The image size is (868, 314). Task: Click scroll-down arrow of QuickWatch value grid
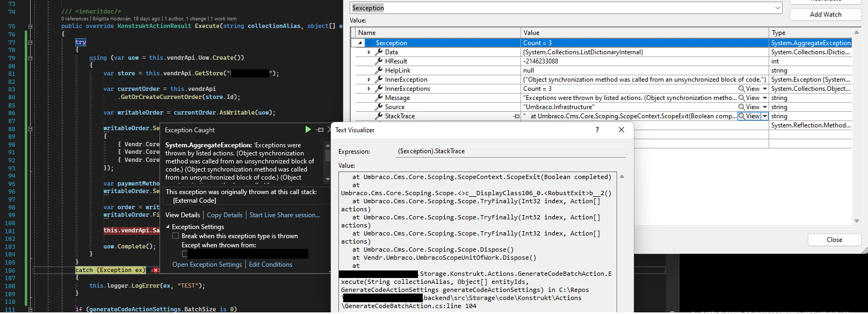(857, 221)
